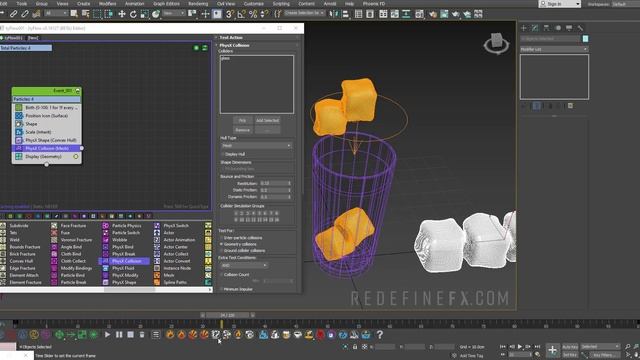This screenshot has height=360, width=640.
Task: Click the Modify tab icon in command panel
Action: coord(535,28)
